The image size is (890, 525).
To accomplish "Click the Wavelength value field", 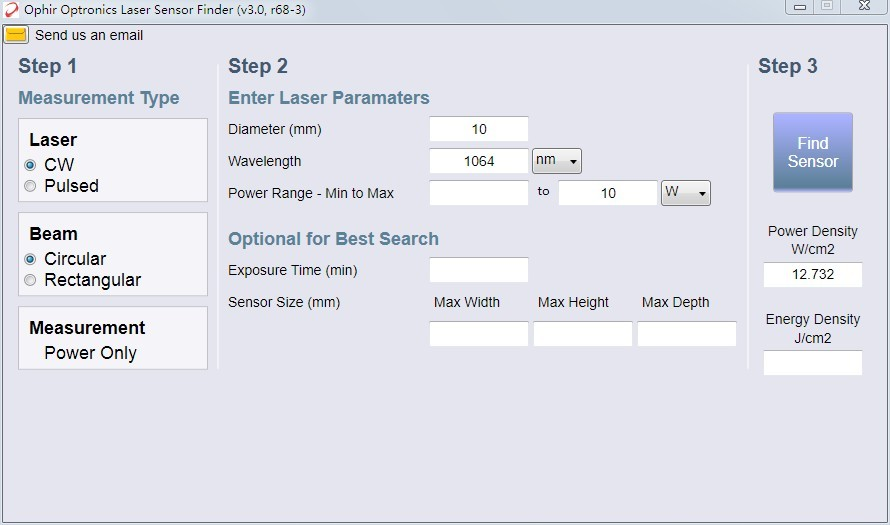I will [x=479, y=161].
